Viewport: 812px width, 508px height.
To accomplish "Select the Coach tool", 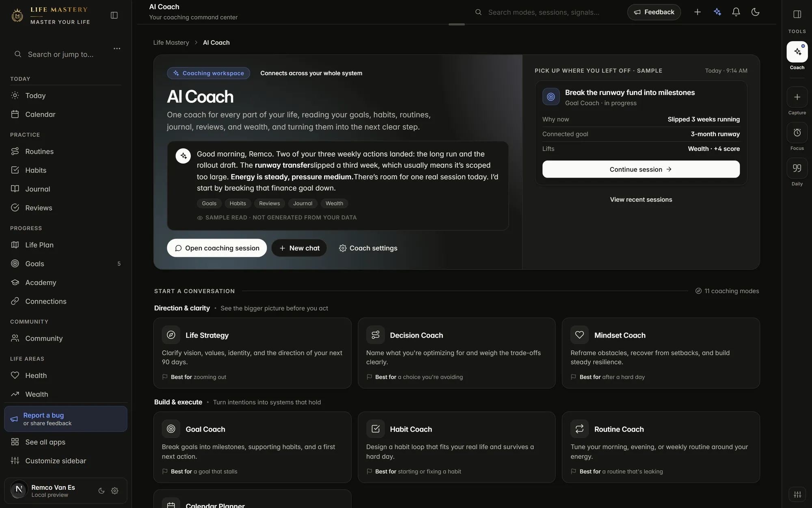I will [x=797, y=52].
